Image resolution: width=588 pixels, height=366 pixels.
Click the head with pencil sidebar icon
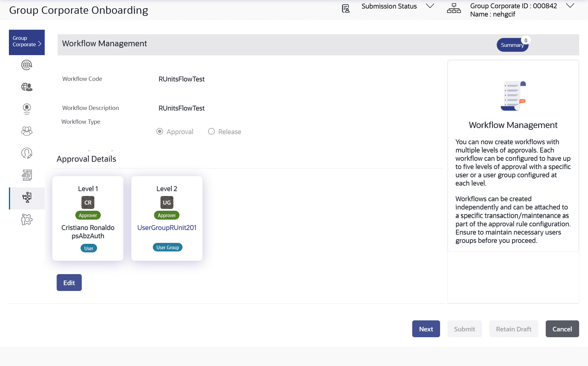pyautogui.click(x=27, y=153)
